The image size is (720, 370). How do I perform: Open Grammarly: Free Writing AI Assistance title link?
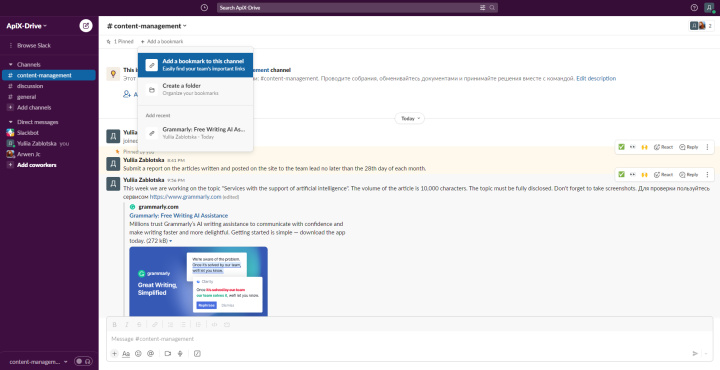(179, 215)
